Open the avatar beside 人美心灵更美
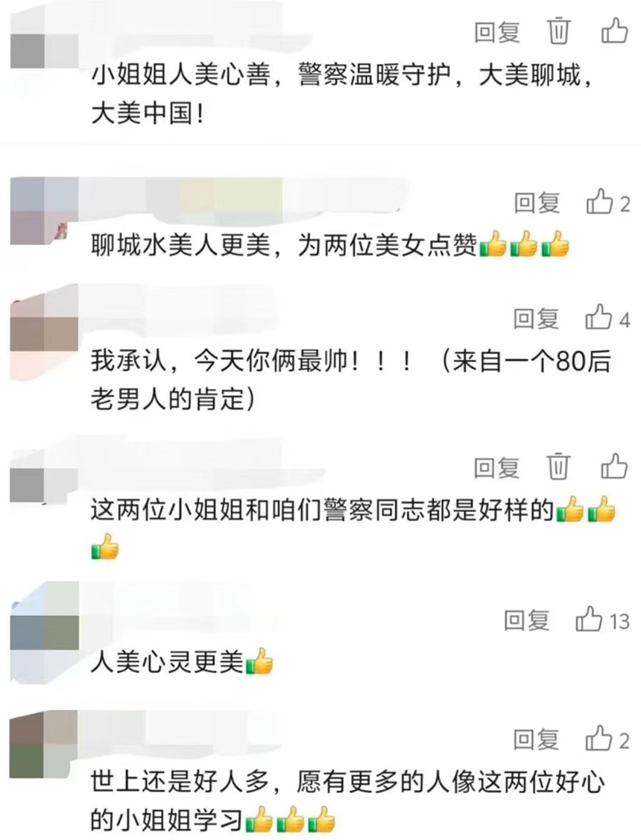 click(x=44, y=632)
